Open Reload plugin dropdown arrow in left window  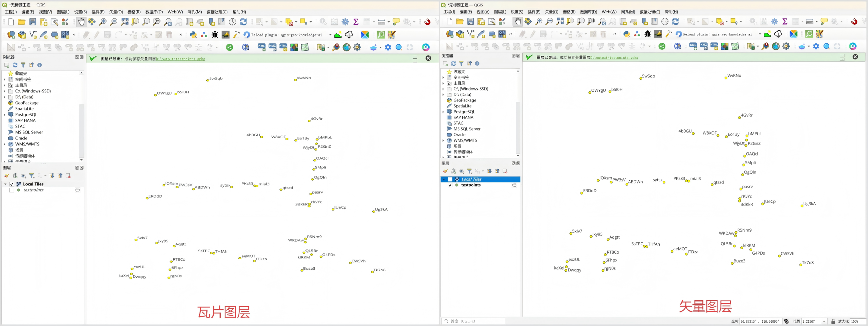coord(330,35)
